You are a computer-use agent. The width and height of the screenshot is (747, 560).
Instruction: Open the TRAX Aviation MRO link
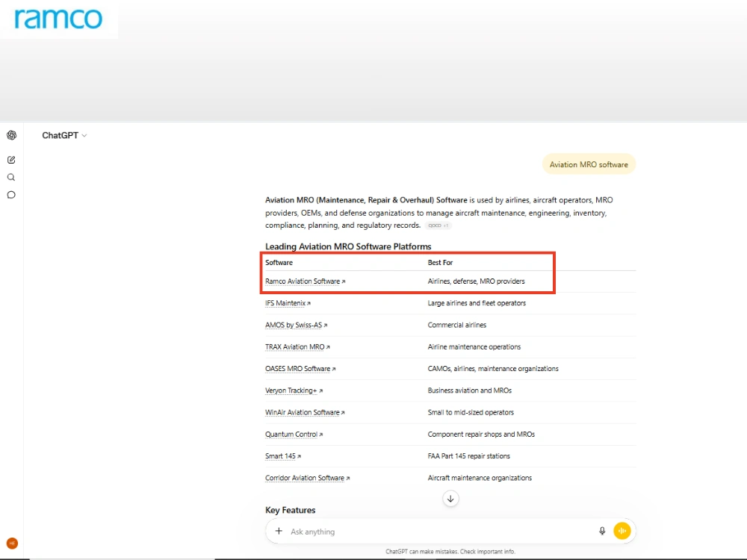tap(297, 347)
